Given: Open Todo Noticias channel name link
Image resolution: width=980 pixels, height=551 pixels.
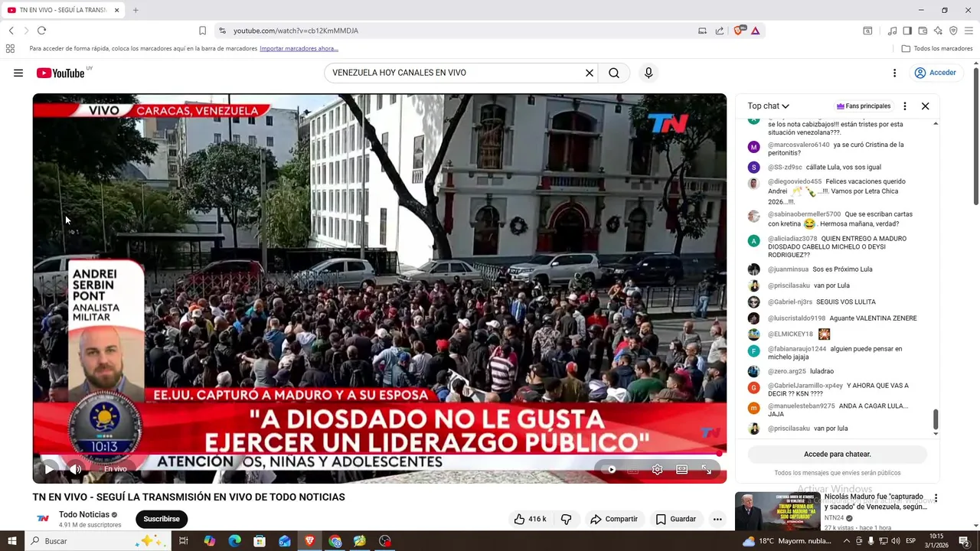Looking at the screenshot, I should (x=84, y=514).
